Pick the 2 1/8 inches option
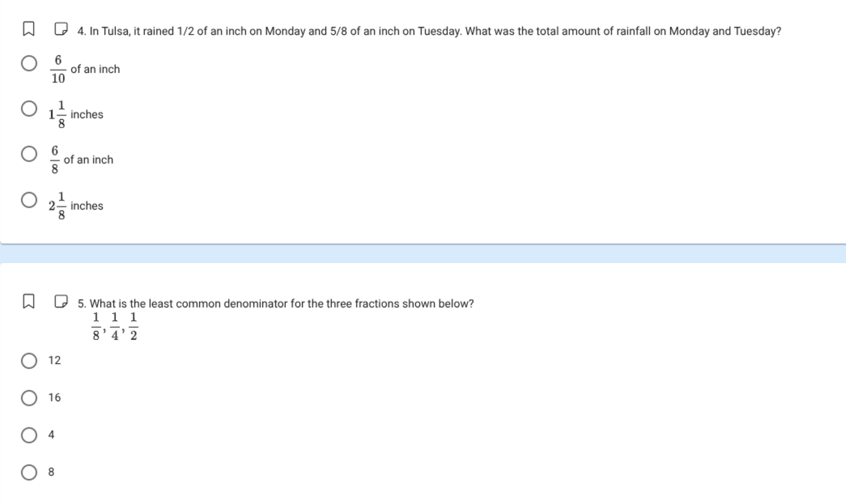The height and width of the screenshot is (504, 846). 29,199
